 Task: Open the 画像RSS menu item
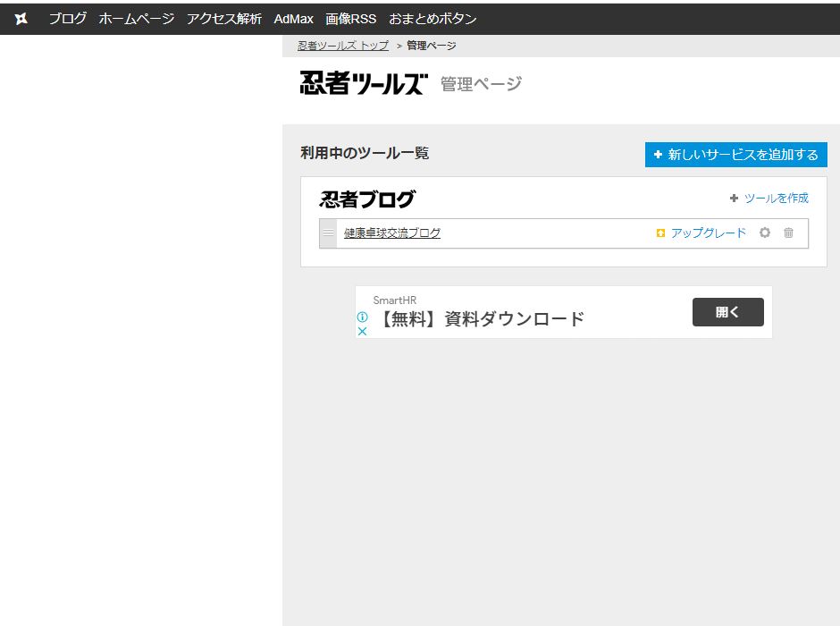pyautogui.click(x=351, y=19)
